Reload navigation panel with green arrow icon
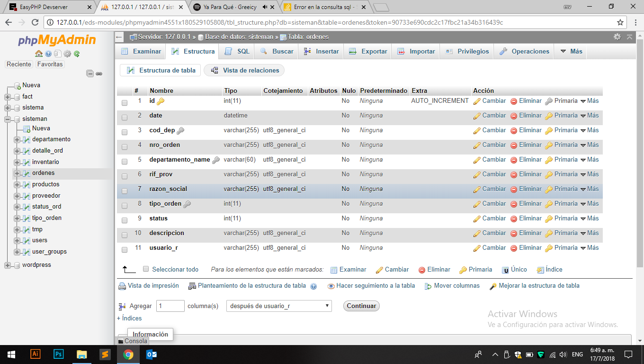Screen dimensions: 644x364 click(x=76, y=54)
